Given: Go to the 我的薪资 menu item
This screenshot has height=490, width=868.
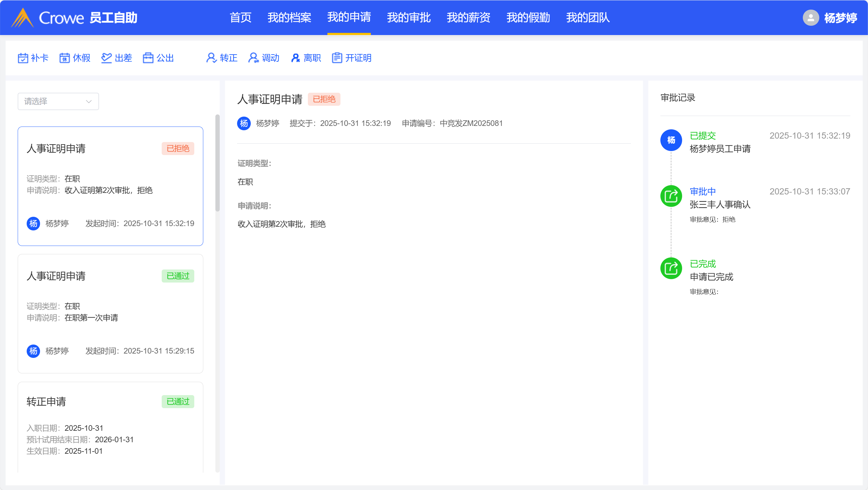Looking at the screenshot, I should click(x=468, y=17).
